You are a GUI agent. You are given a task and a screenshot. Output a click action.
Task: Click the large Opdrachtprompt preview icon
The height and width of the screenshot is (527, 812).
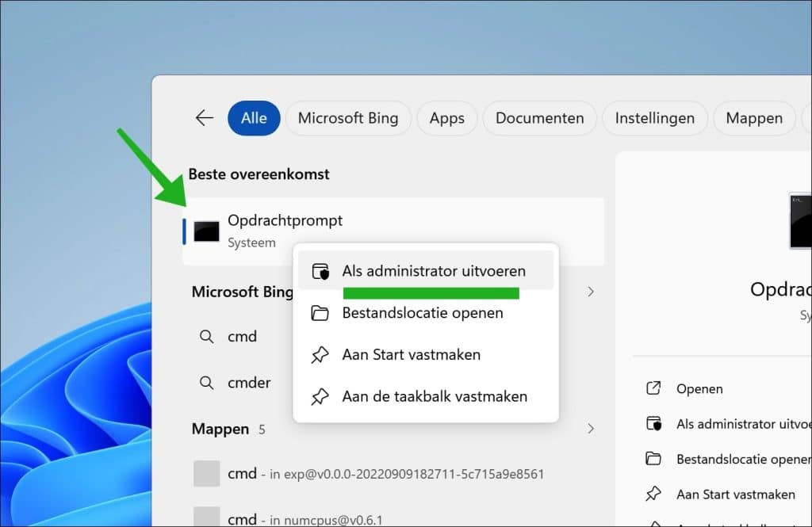click(800, 221)
